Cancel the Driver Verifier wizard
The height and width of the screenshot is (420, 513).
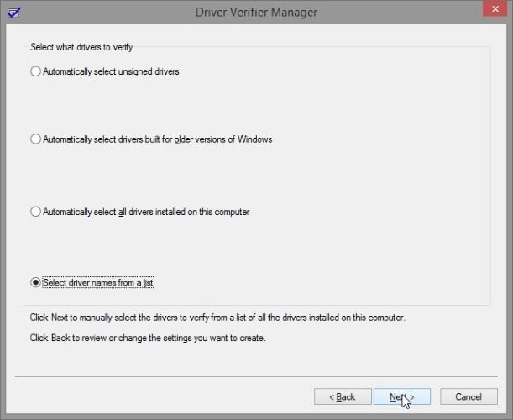tap(469, 396)
